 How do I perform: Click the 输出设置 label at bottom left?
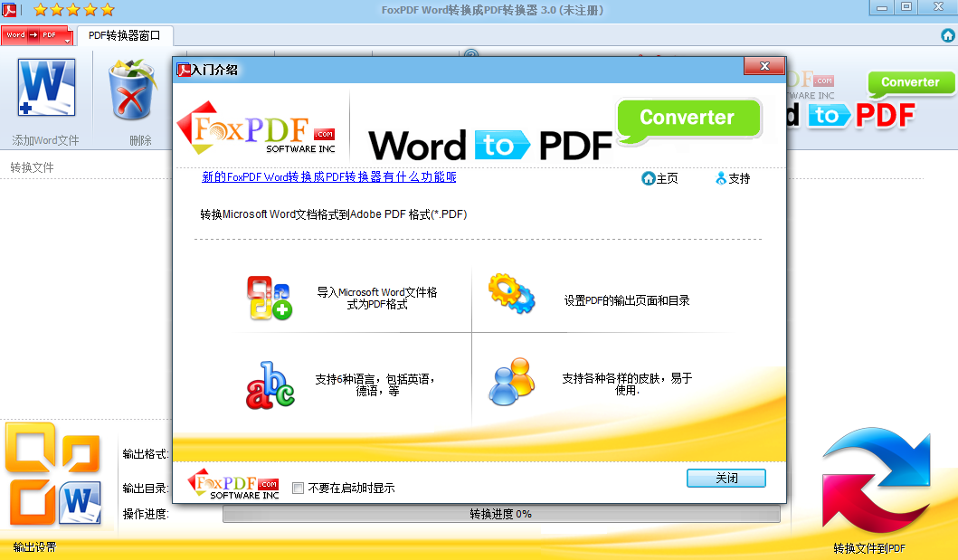[34, 547]
